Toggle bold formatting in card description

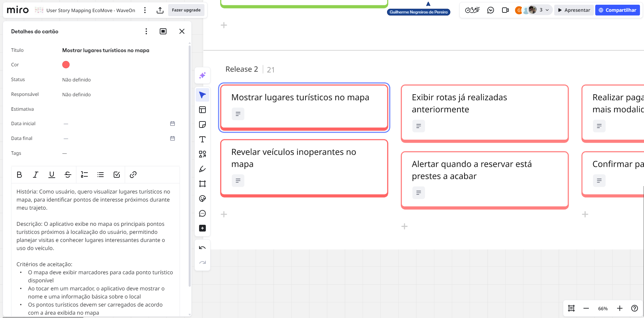tap(20, 175)
